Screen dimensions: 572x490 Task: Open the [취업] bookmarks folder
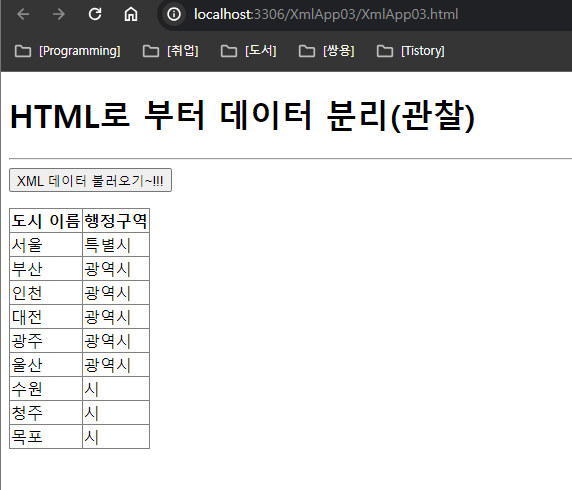170,51
